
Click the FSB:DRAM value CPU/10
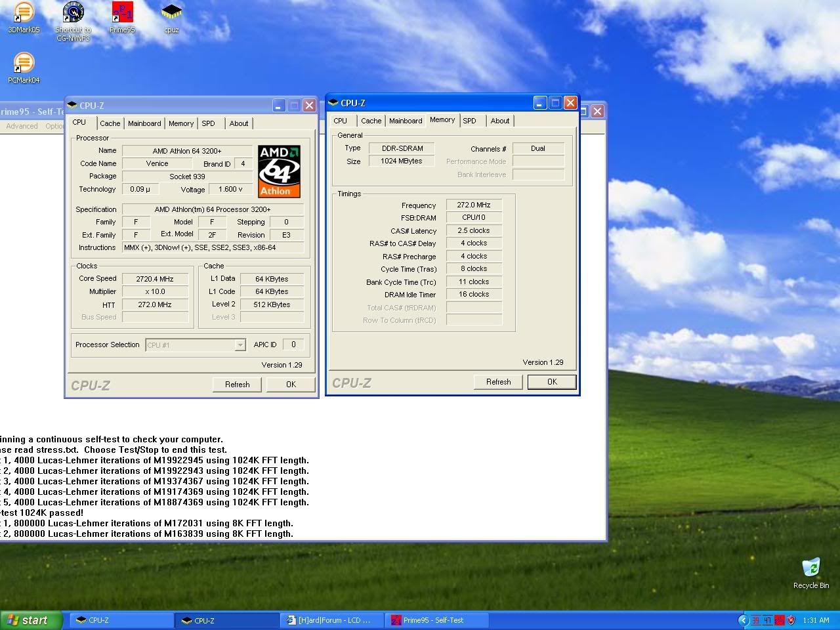tap(474, 217)
